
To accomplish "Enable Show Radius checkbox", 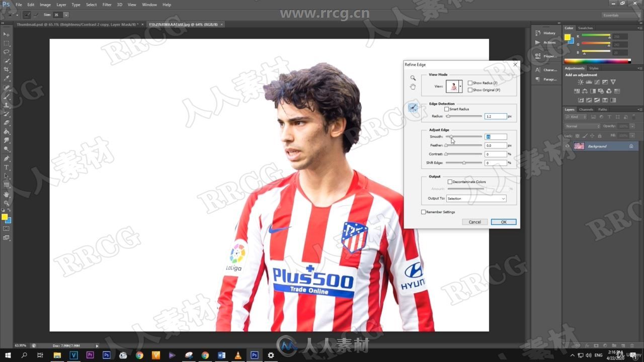I will (x=470, y=83).
